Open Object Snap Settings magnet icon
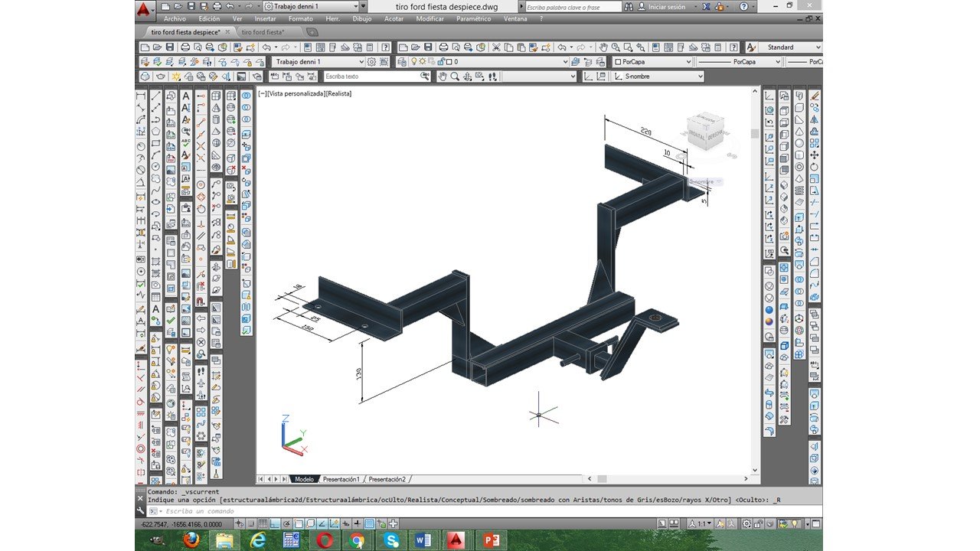 point(201,301)
